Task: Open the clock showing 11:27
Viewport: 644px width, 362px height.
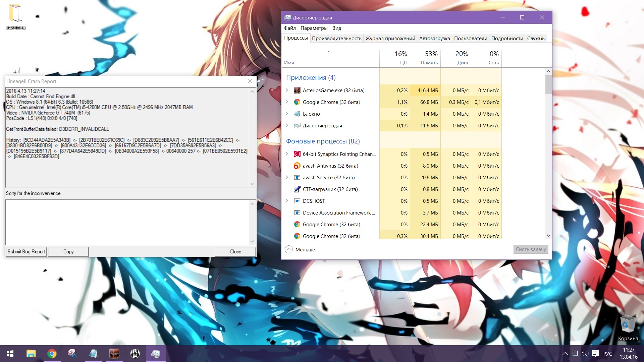Action: [629, 354]
